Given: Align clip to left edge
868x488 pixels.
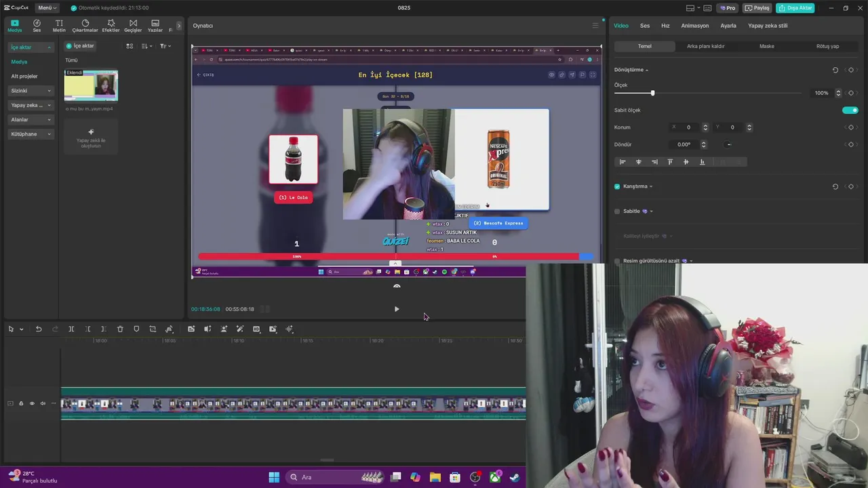Looking at the screenshot, I should click(623, 162).
